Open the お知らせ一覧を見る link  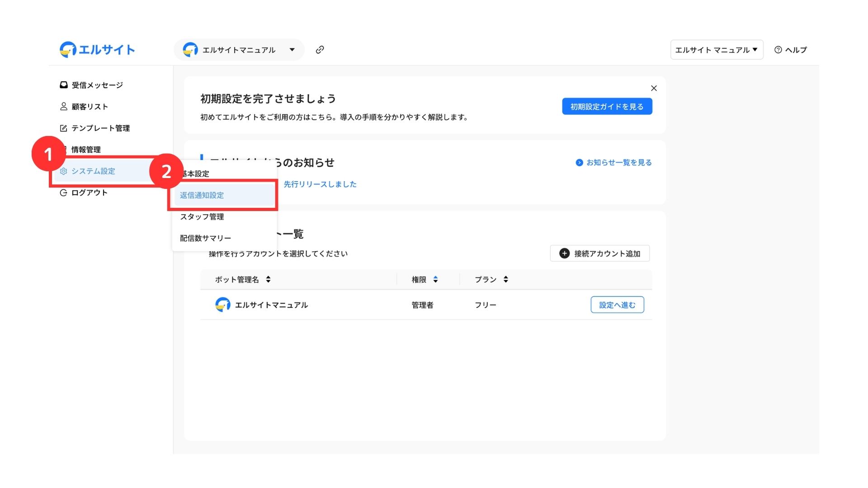click(613, 163)
